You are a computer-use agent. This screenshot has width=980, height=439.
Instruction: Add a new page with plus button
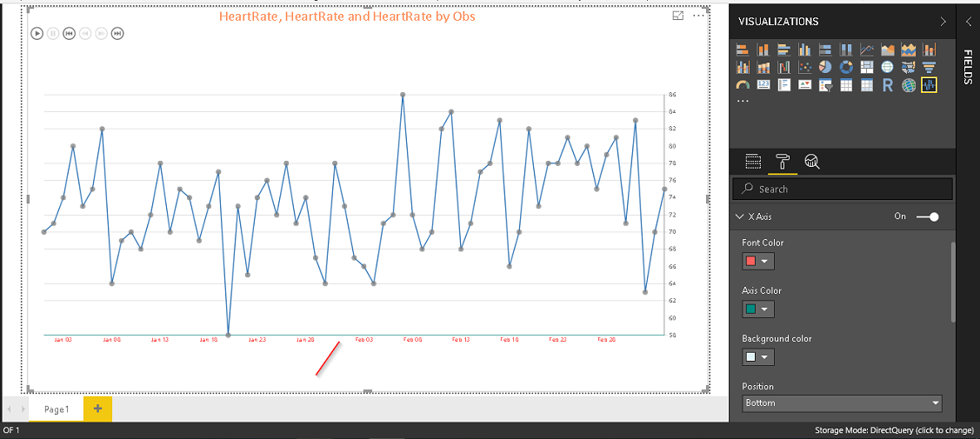tap(97, 409)
